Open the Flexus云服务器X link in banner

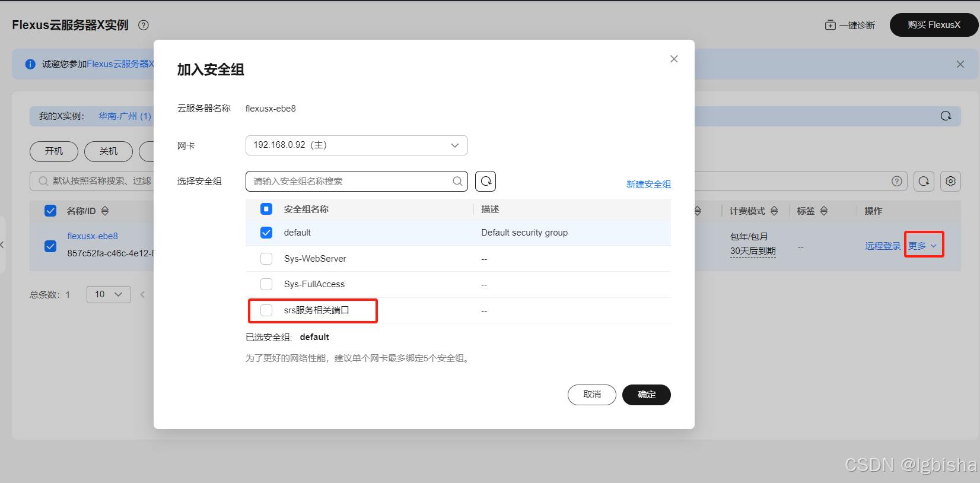(x=120, y=64)
